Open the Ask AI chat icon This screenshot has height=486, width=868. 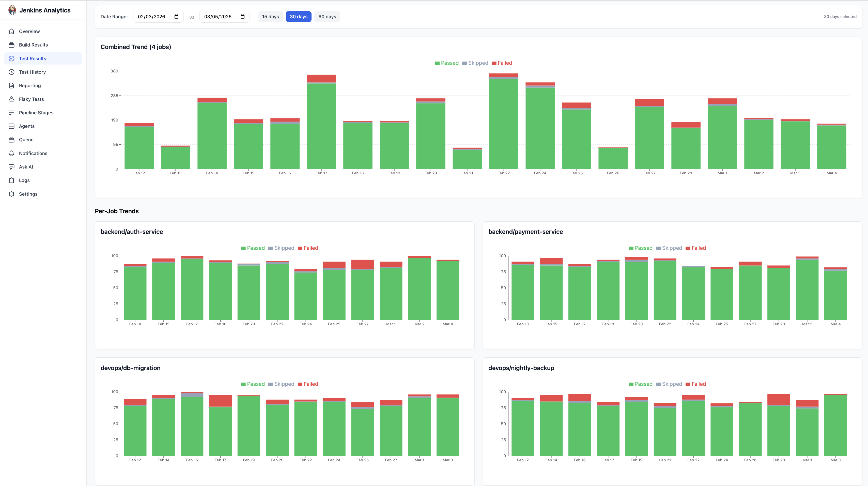click(x=12, y=166)
